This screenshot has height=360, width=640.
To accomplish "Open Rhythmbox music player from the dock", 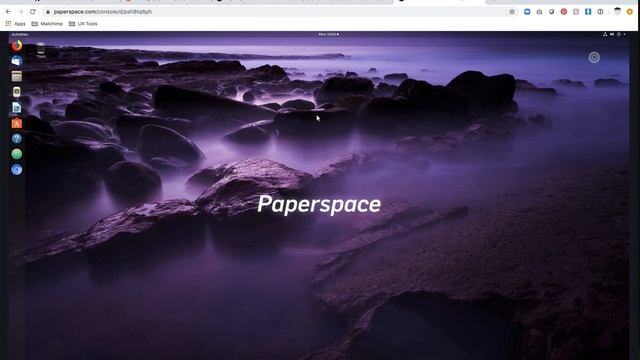I will (x=17, y=92).
